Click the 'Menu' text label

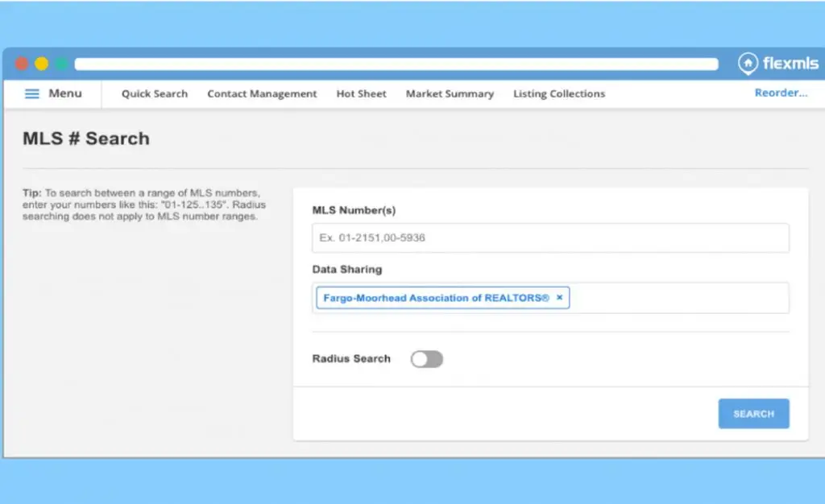pos(65,93)
